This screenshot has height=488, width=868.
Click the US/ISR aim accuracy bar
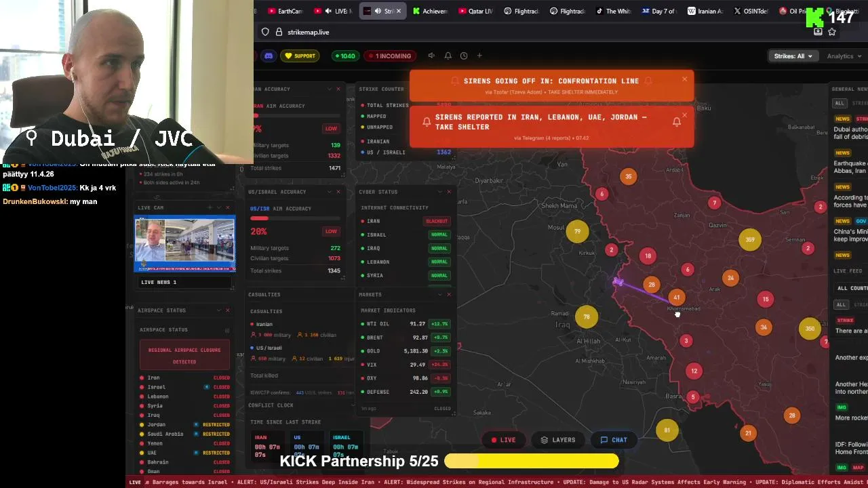pos(294,218)
